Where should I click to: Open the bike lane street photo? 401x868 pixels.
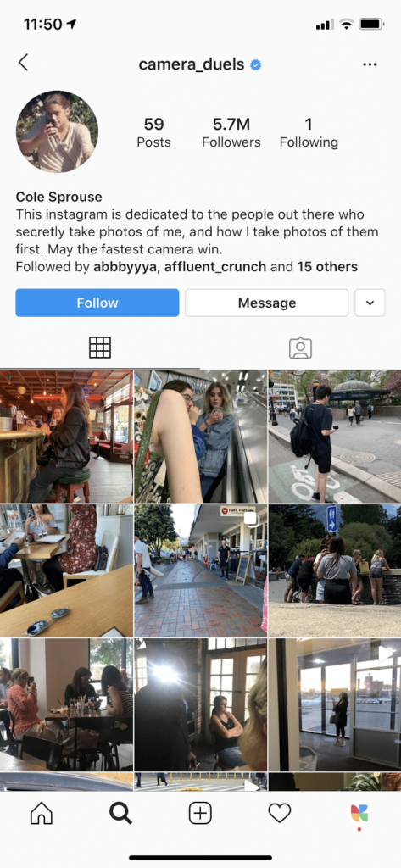pos(335,437)
